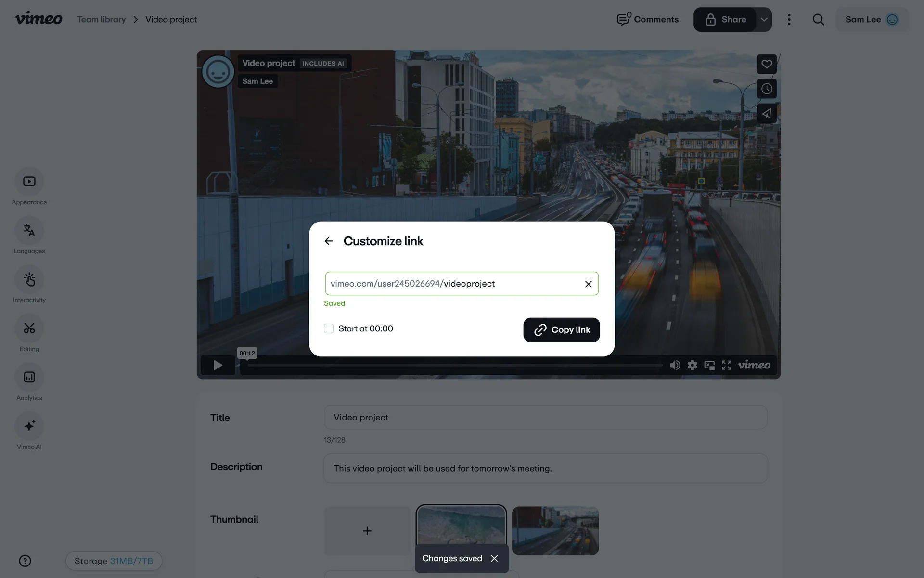
Task: Open the Comments panel
Action: coord(648,20)
